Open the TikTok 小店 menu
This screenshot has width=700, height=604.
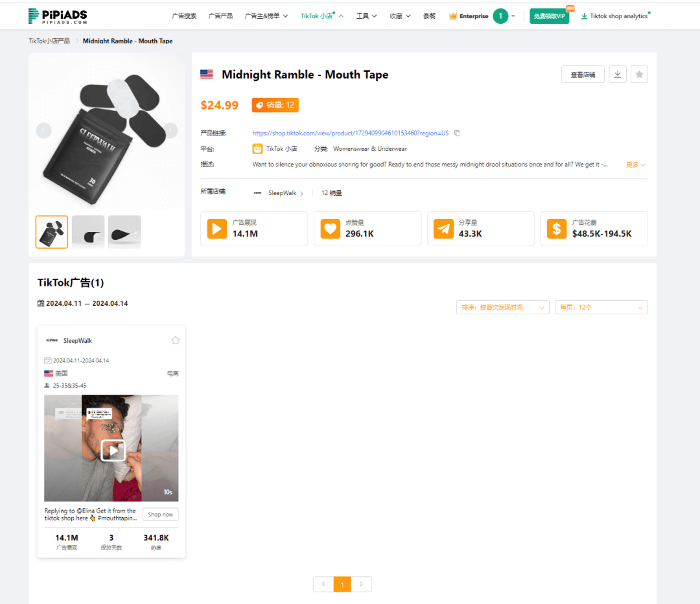321,16
